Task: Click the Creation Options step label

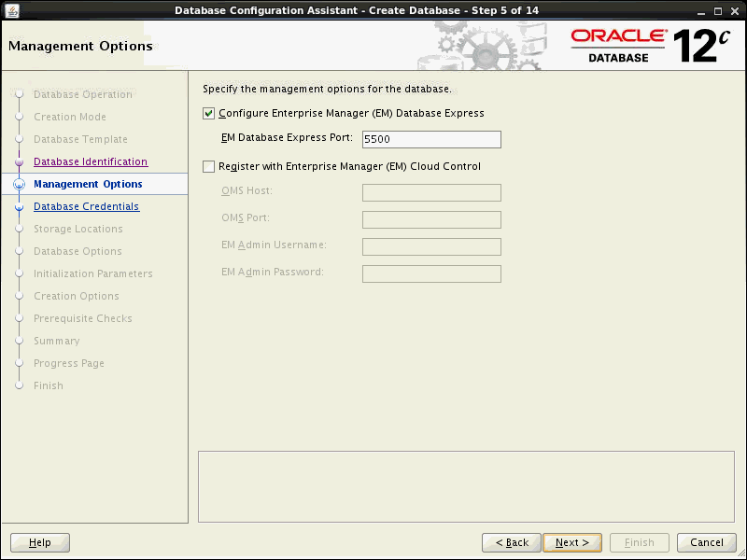Action: [x=77, y=296]
